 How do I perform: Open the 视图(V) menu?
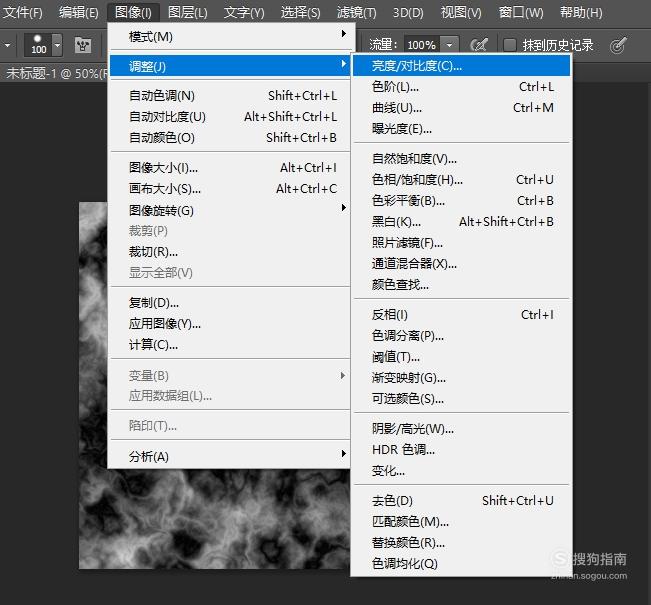[x=461, y=12]
